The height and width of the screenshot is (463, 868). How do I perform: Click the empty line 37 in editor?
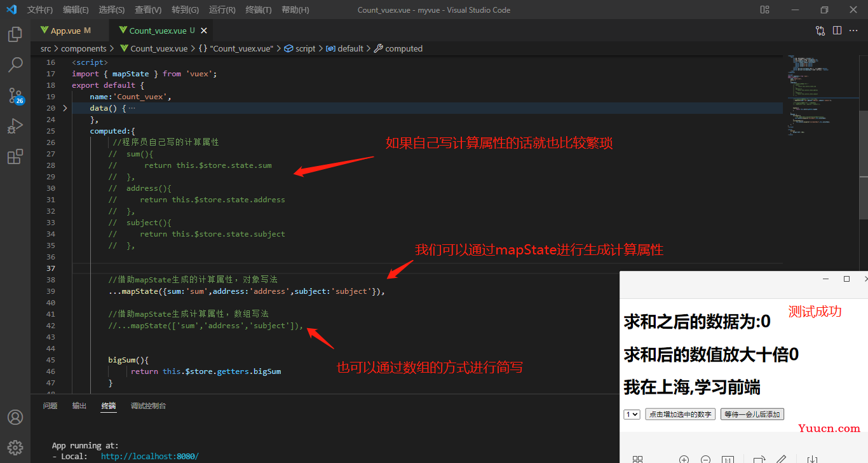[427, 268]
